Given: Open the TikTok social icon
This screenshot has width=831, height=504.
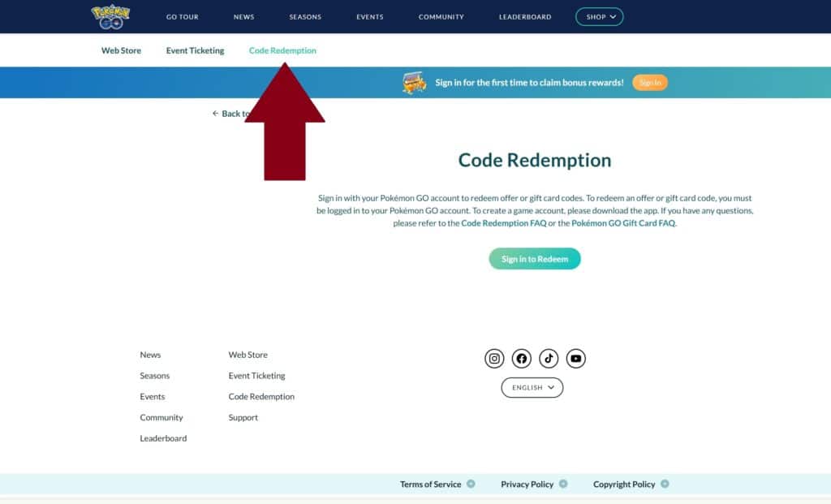Looking at the screenshot, I should [549, 358].
